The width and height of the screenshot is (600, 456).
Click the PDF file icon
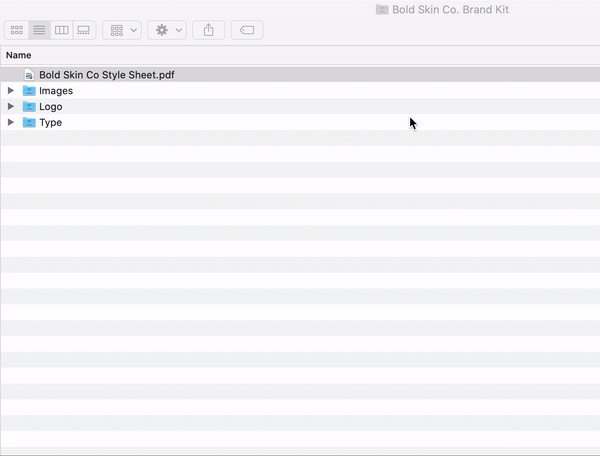tap(29, 75)
